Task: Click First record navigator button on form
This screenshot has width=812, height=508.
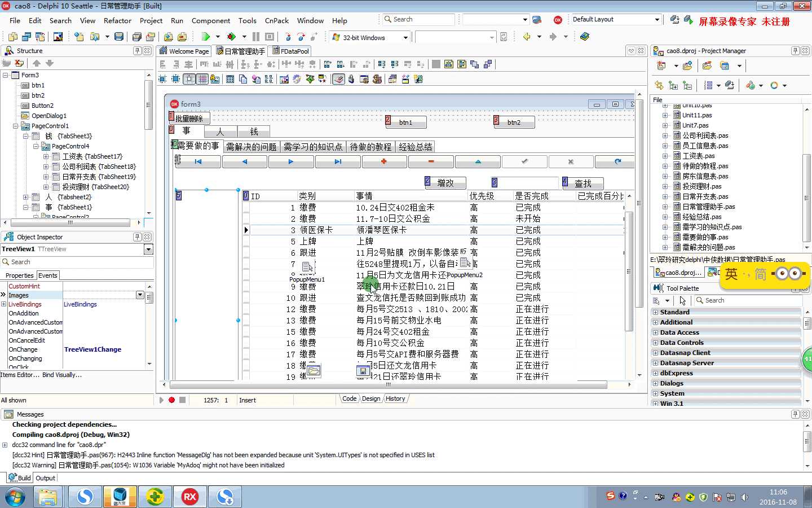Action: (x=198, y=162)
